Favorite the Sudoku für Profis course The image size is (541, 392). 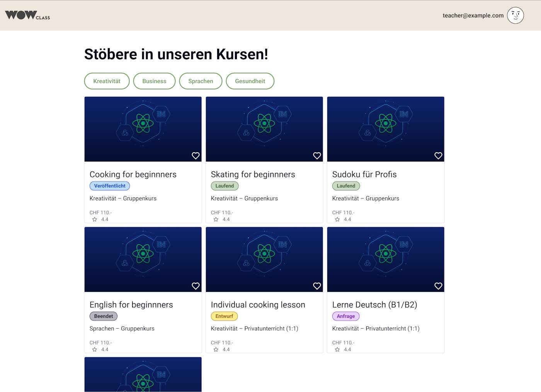(x=438, y=156)
